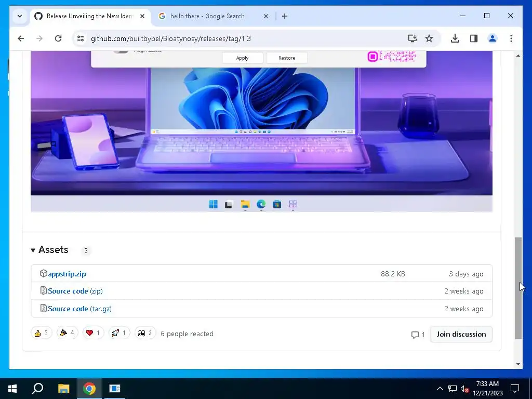Click the package icon beside appstrip.zip
This screenshot has width=532, height=399.
point(44,273)
